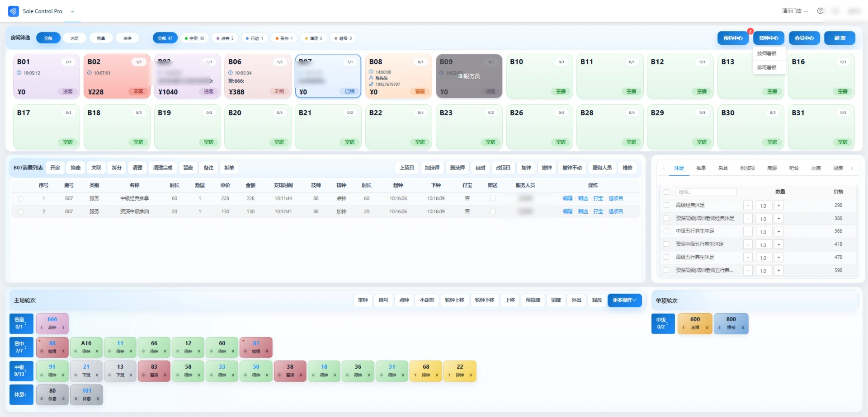Switch to the 推拿 service tab
The height and width of the screenshot is (417, 868).
point(701,168)
